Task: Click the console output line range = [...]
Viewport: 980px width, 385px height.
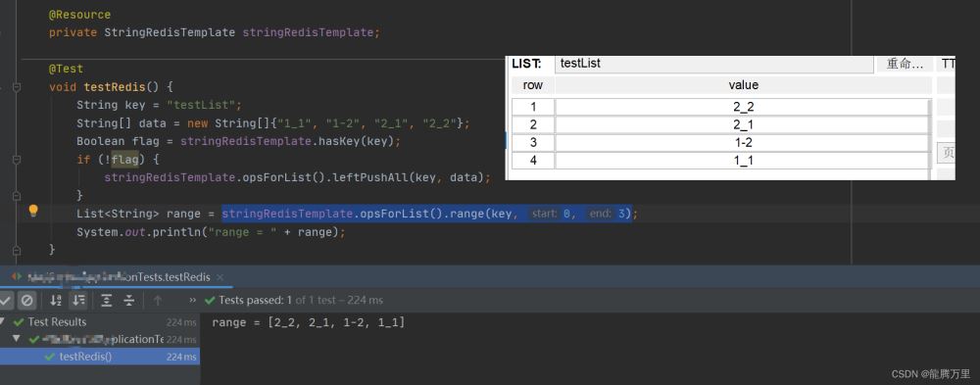Action: pyautogui.click(x=308, y=322)
